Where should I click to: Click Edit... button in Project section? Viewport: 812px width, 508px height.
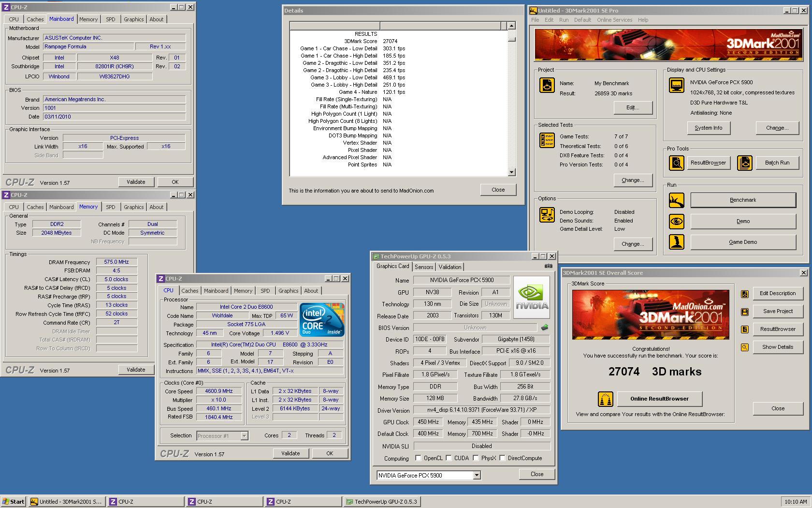[633, 108]
